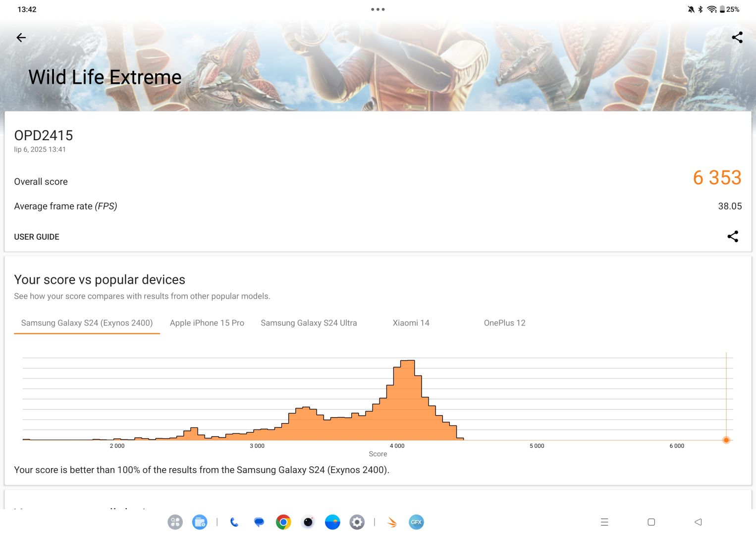Tap the 3 000 axis label on the chart
This screenshot has height=535, width=756.
click(x=257, y=446)
